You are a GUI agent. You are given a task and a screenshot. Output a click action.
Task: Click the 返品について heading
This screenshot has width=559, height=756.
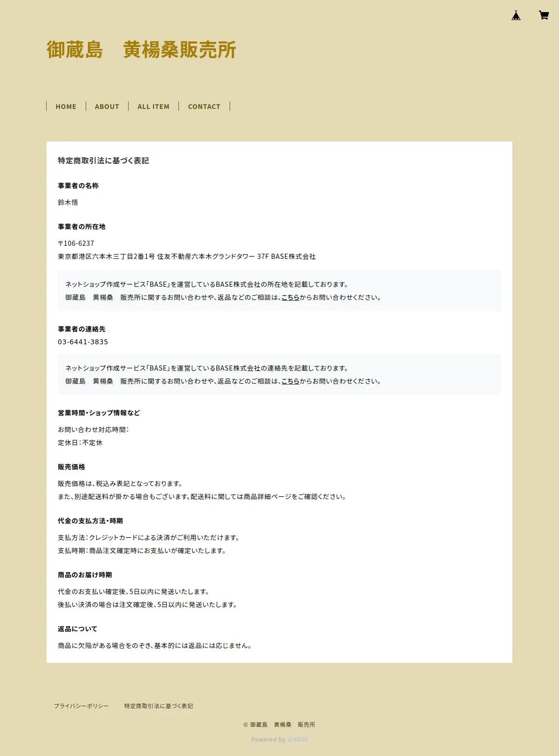77,629
